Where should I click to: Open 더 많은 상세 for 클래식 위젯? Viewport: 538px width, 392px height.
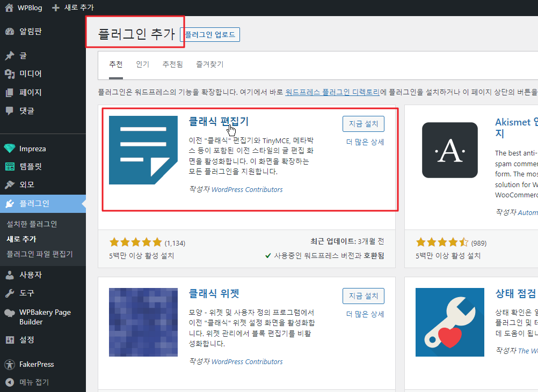tap(365, 314)
